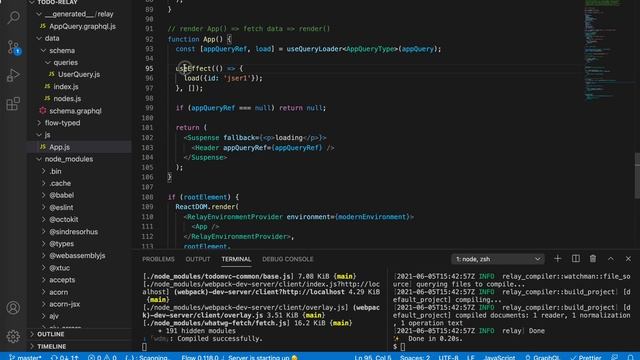This screenshot has height=360, width=640.
Task: Open the Manage gear icon
Action: pyautogui.click(x=13, y=336)
